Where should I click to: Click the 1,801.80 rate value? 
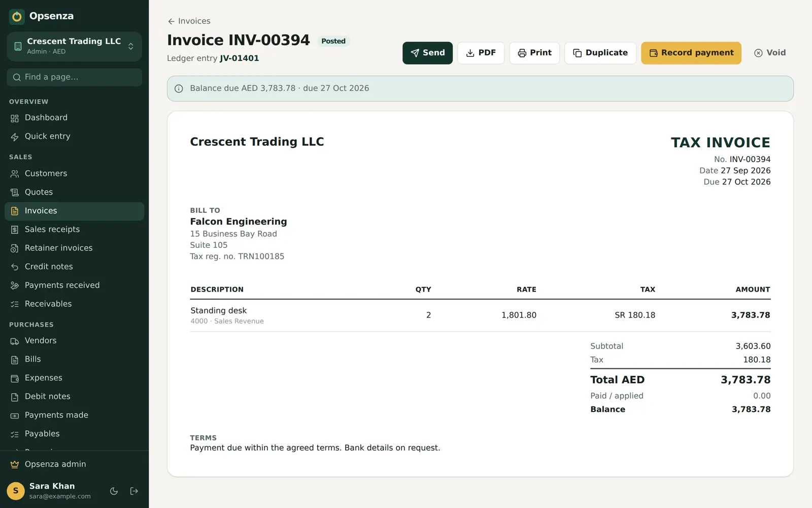[x=519, y=315]
